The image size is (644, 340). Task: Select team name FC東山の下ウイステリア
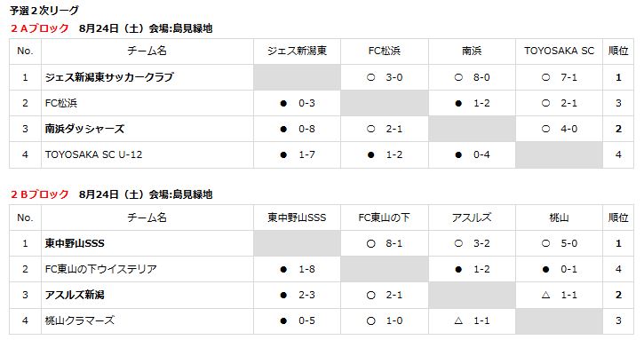101,269
